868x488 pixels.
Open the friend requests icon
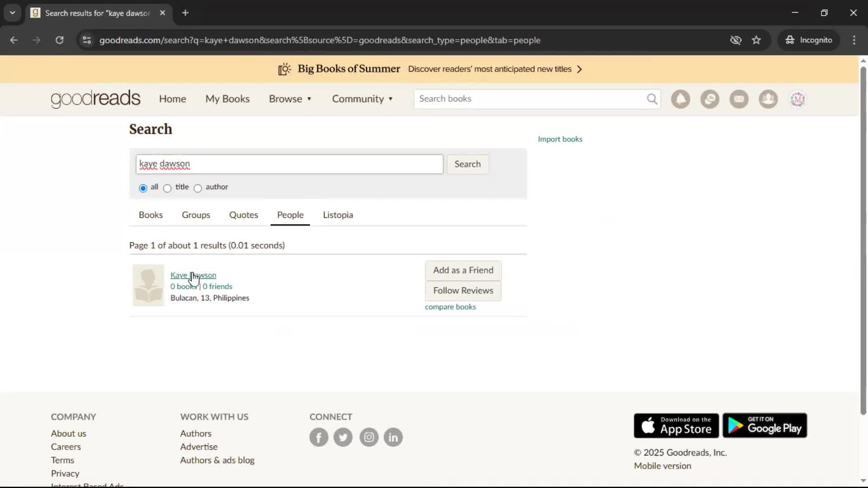pos(768,99)
